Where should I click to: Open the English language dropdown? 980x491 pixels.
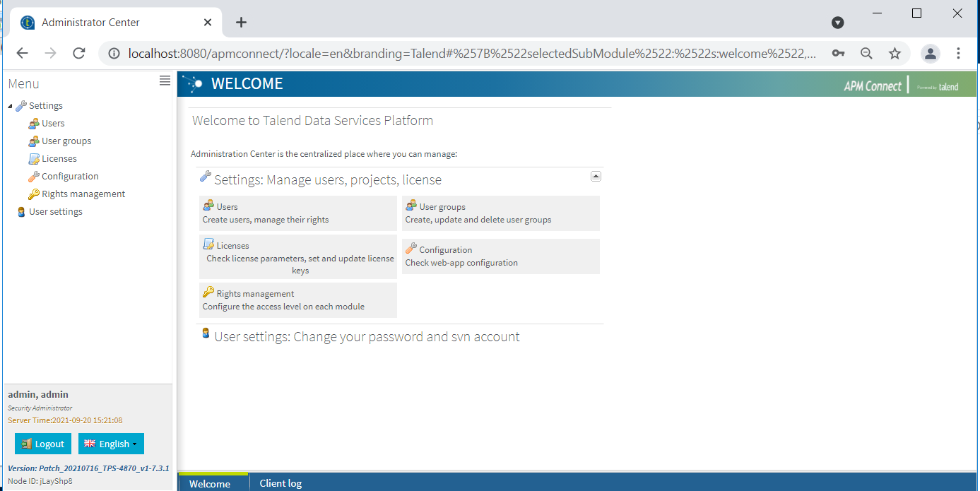(111, 444)
